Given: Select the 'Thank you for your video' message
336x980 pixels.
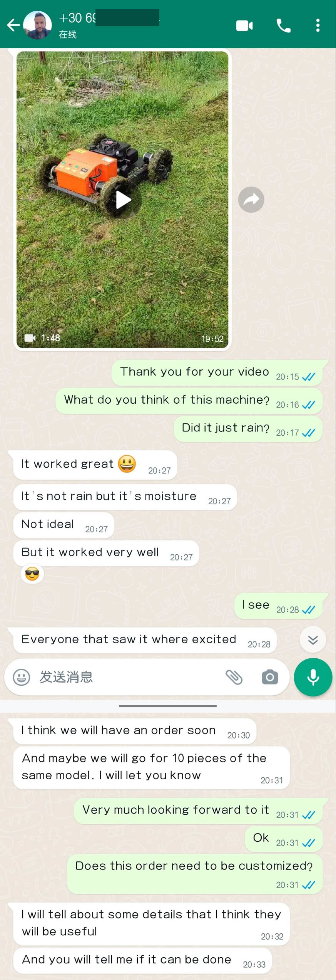Looking at the screenshot, I should (217, 373).
